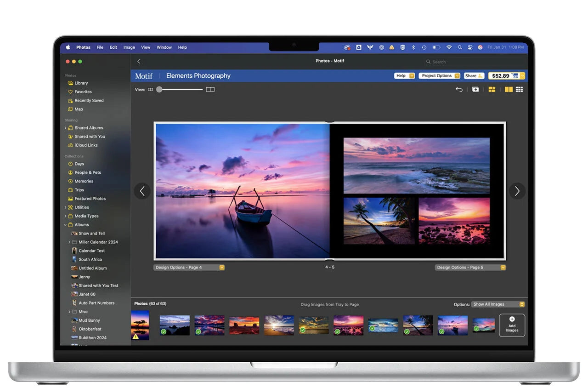This screenshot has height=388, width=588.
Task: Open the Trips collection
Action: pyautogui.click(x=76, y=190)
